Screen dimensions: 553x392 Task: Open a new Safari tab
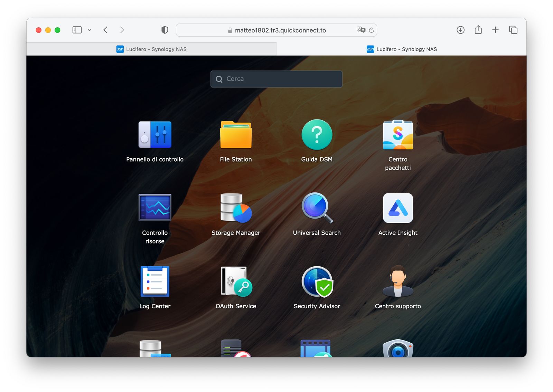point(495,30)
